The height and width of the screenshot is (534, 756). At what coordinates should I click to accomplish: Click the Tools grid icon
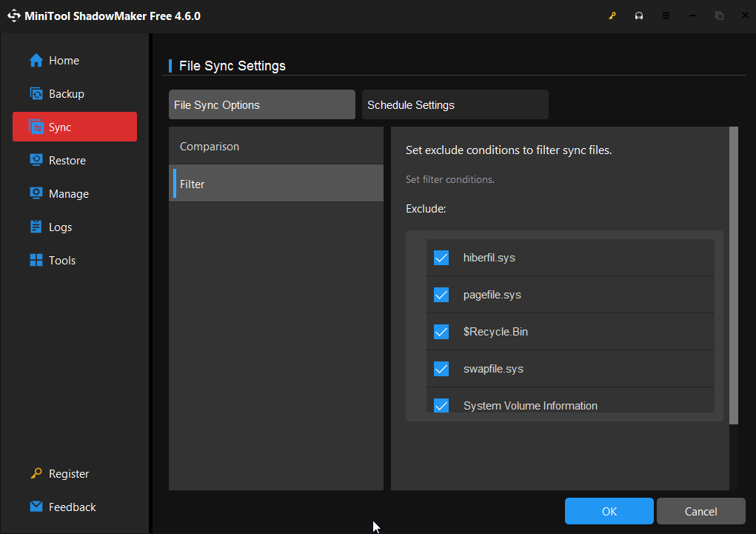pyautogui.click(x=36, y=260)
